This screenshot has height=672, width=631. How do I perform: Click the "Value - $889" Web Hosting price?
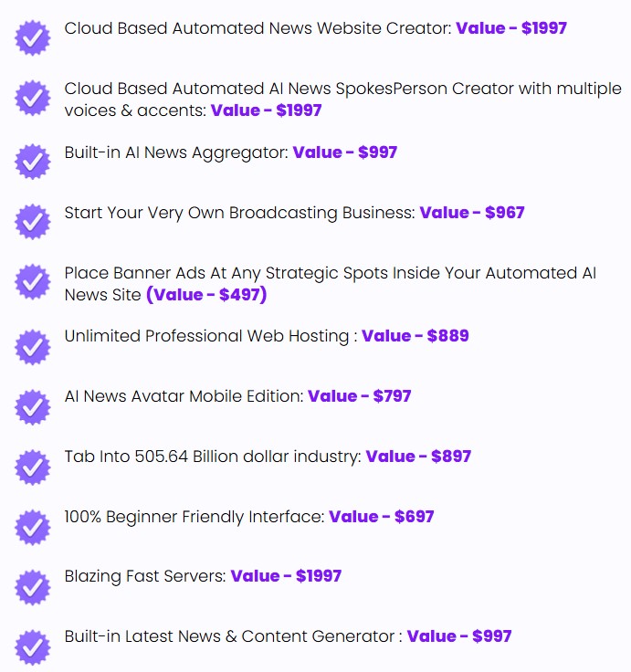point(415,336)
